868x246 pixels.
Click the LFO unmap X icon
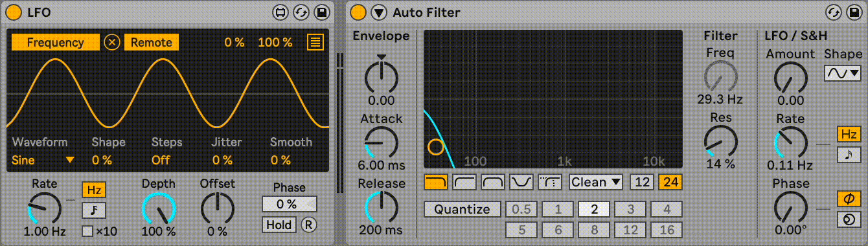[113, 43]
